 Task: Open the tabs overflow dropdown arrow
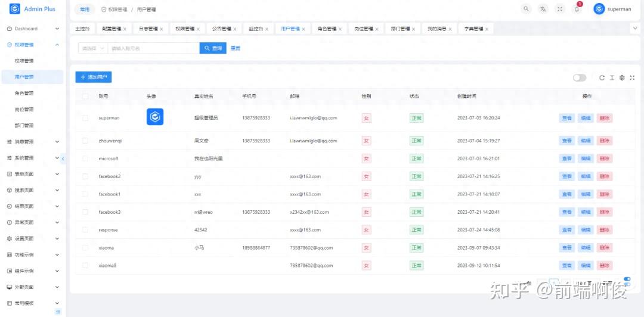pyautogui.click(x=634, y=29)
